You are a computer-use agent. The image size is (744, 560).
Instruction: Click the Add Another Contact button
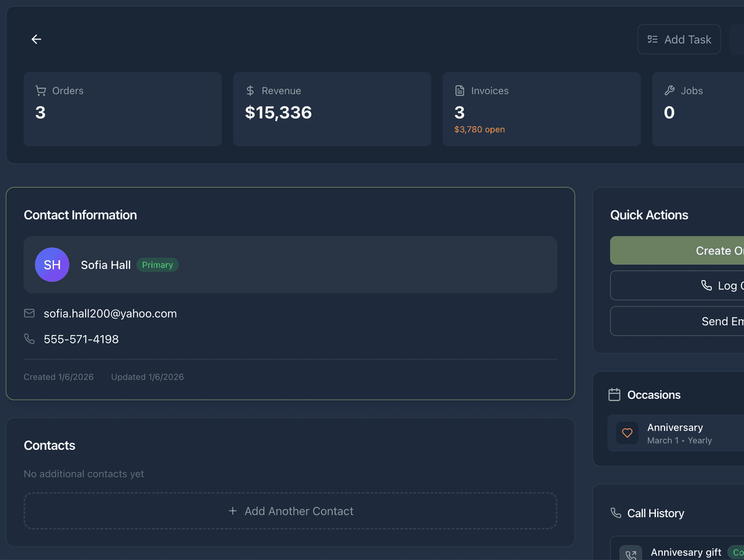pos(290,511)
